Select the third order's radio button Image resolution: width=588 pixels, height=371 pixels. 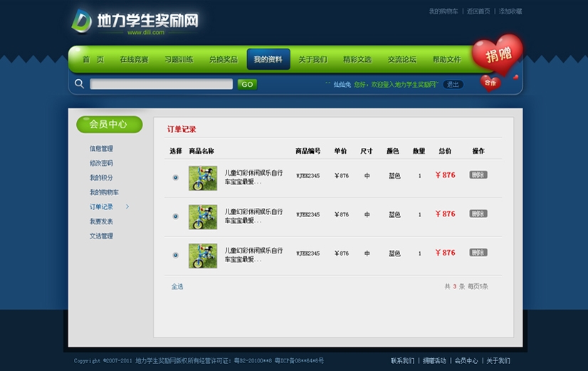[x=176, y=255]
